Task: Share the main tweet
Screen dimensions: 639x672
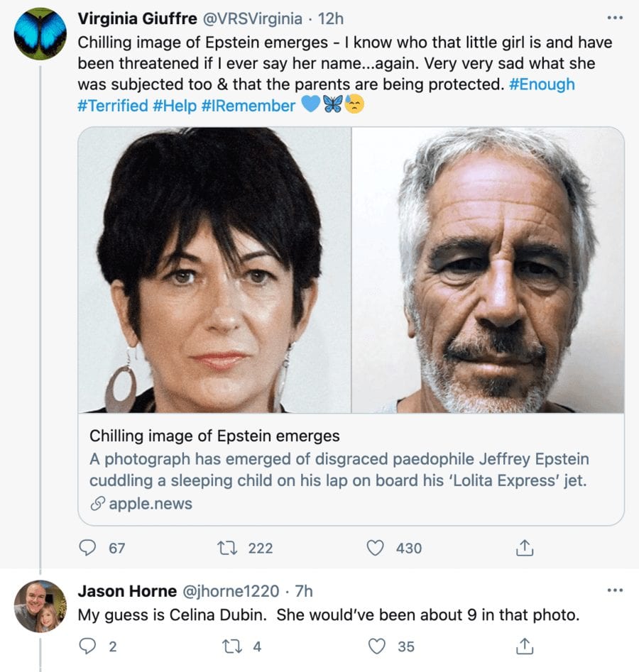Action: coord(523,548)
